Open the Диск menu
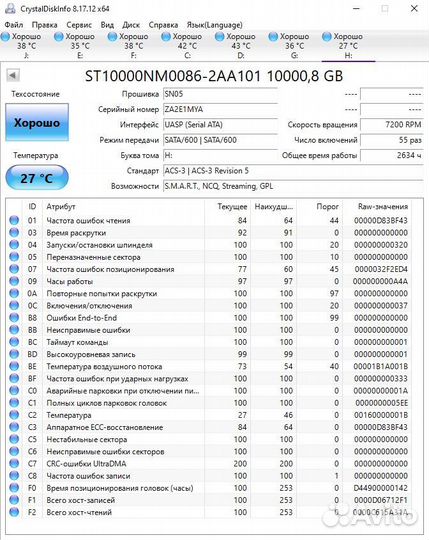The image size is (429, 540). pyautogui.click(x=131, y=25)
